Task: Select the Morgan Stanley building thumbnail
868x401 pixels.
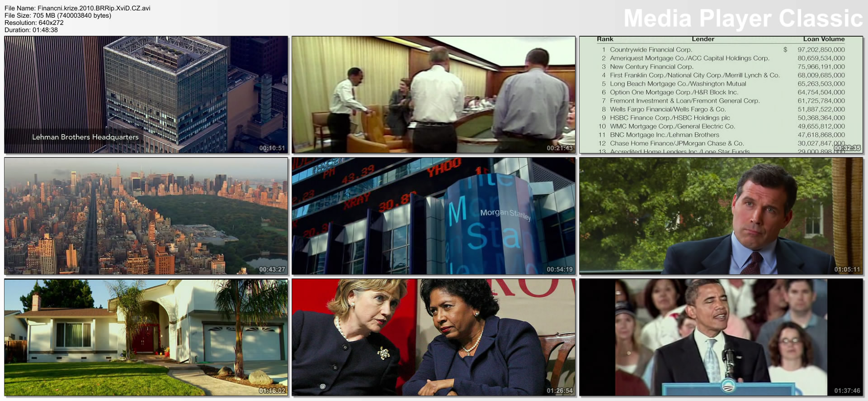Action: pos(433,216)
